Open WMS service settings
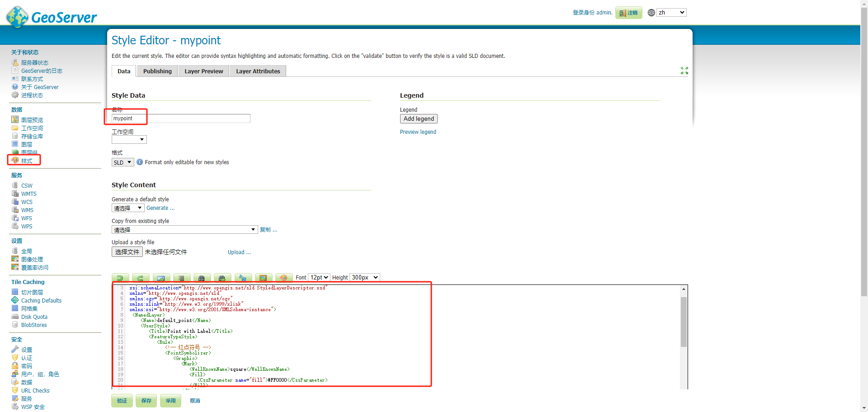The width and height of the screenshot is (868, 412). pyautogui.click(x=27, y=210)
